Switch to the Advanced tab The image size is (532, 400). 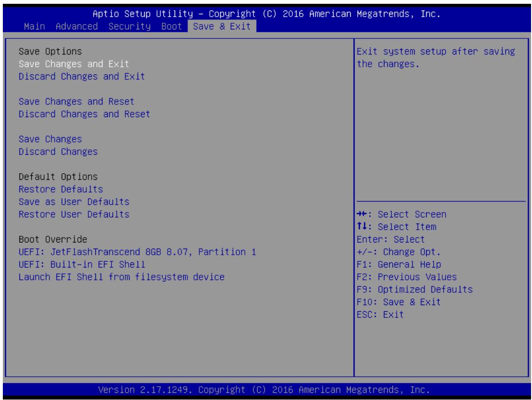(x=76, y=27)
